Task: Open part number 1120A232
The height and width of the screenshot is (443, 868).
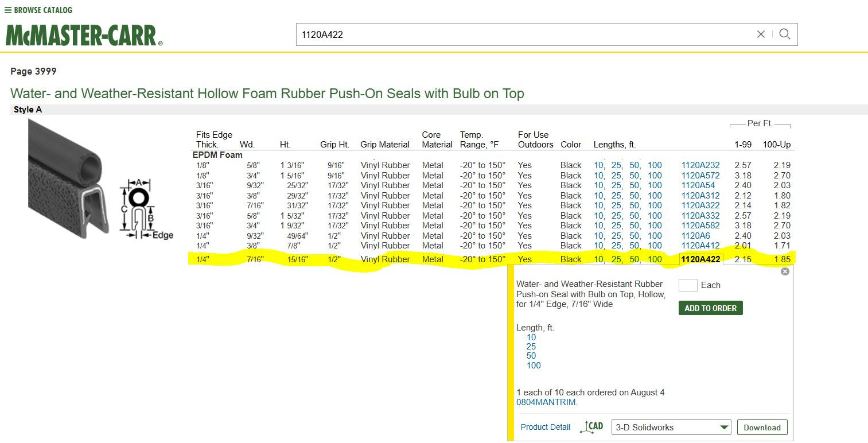Action: coord(700,165)
